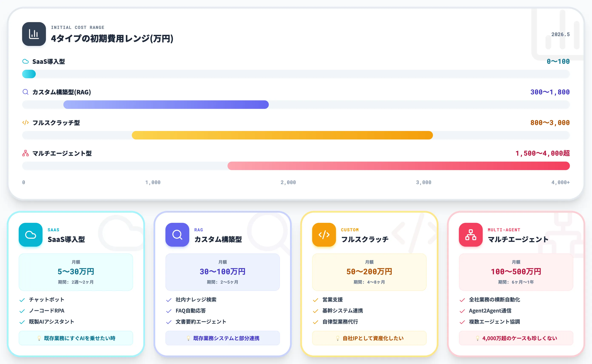This screenshot has width=592, height=364.
Task: Click the 1,000 axis tick label
Action: pyautogui.click(x=153, y=182)
